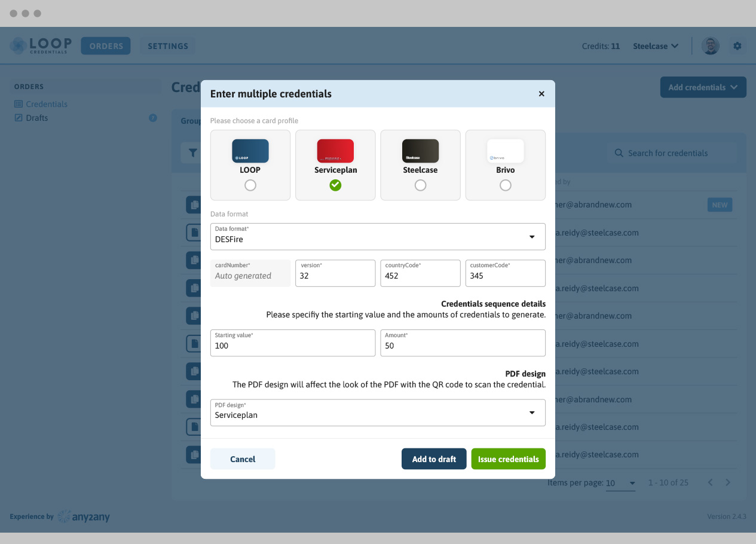Viewport: 756px width, 544px height.
Task: Click the settings gear icon in header
Action: click(x=737, y=46)
